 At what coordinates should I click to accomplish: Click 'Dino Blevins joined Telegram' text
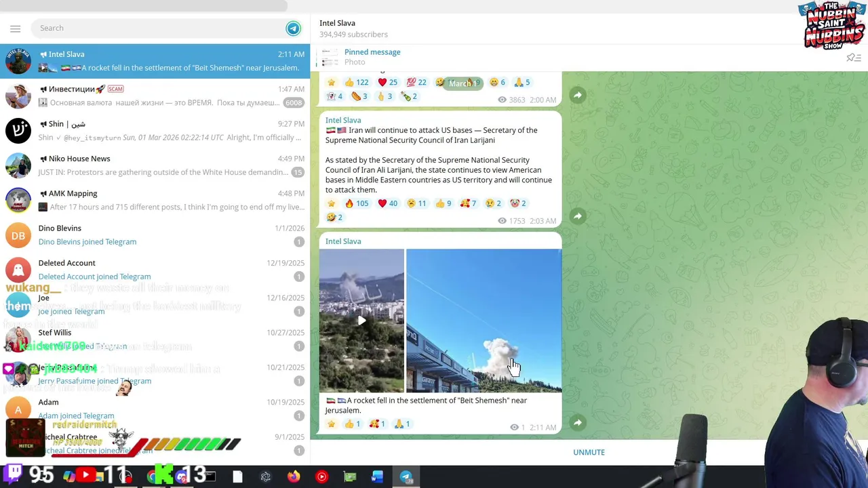pos(87,242)
